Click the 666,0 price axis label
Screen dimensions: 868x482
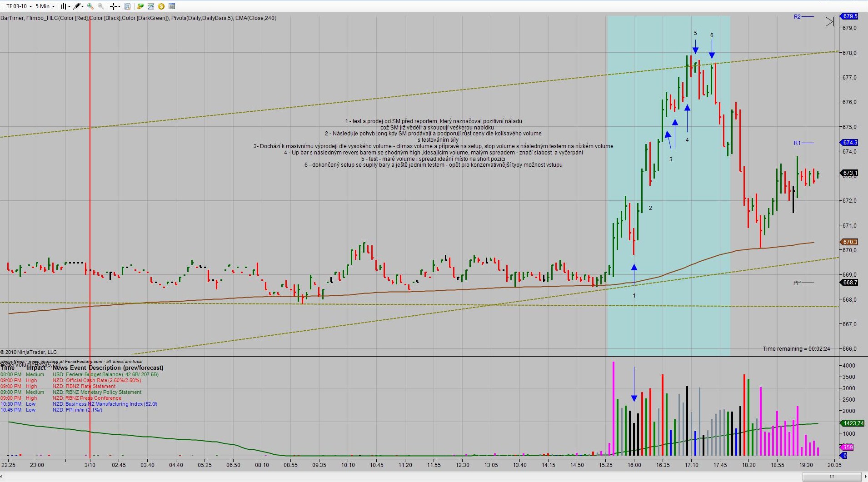[849, 349]
